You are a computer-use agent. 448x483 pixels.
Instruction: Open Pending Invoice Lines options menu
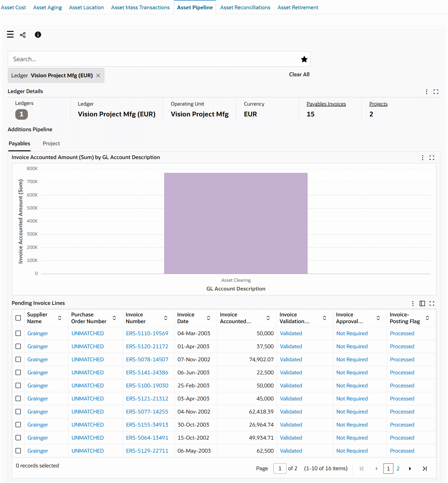coord(413,303)
